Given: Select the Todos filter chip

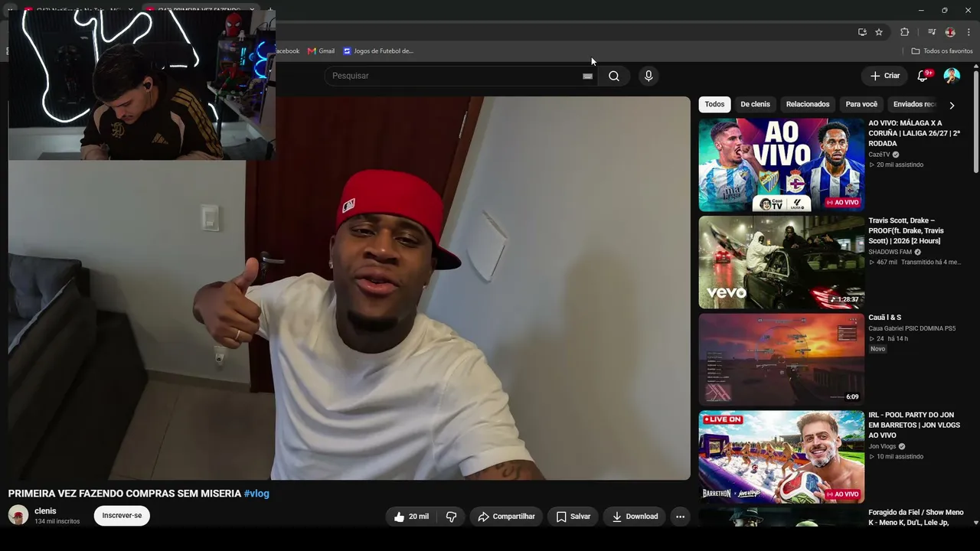Looking at the screenshot, I should pyautogui.click(x=714, y=104).
